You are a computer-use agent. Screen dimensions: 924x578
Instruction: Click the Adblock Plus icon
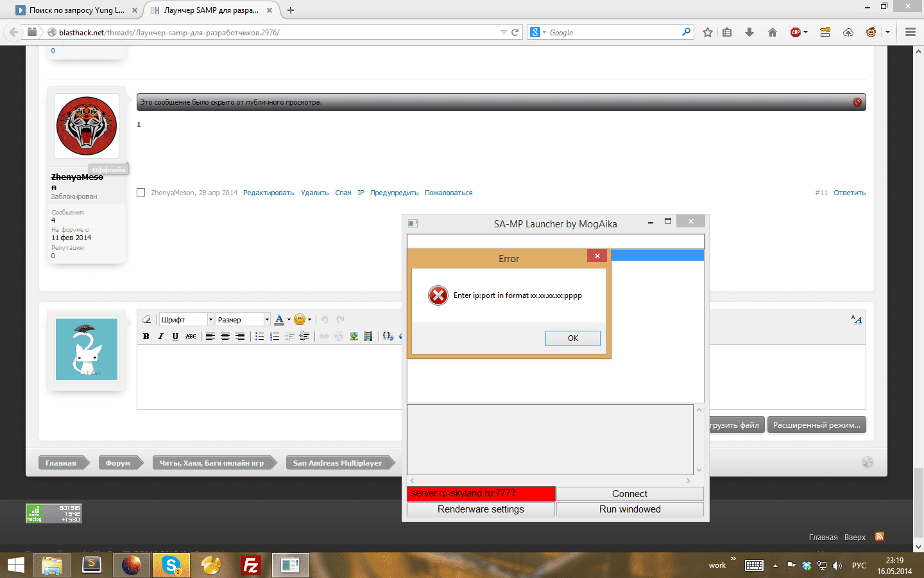tap(796, 32)
